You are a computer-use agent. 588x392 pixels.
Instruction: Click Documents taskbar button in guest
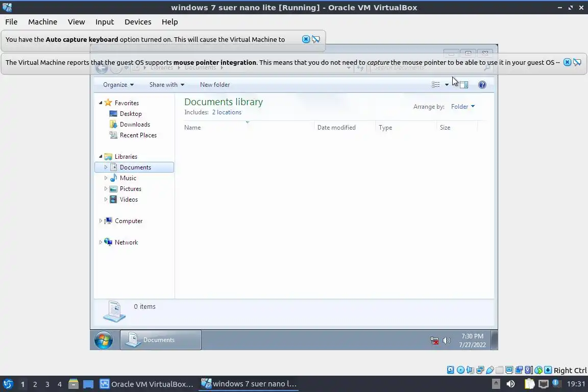click(x=160, y=340)
